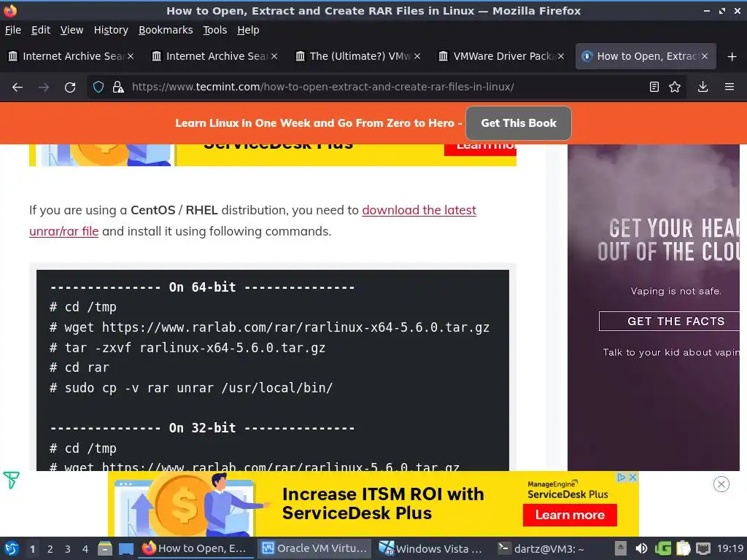Close the 'How to Open, Extract' tab

705,56
